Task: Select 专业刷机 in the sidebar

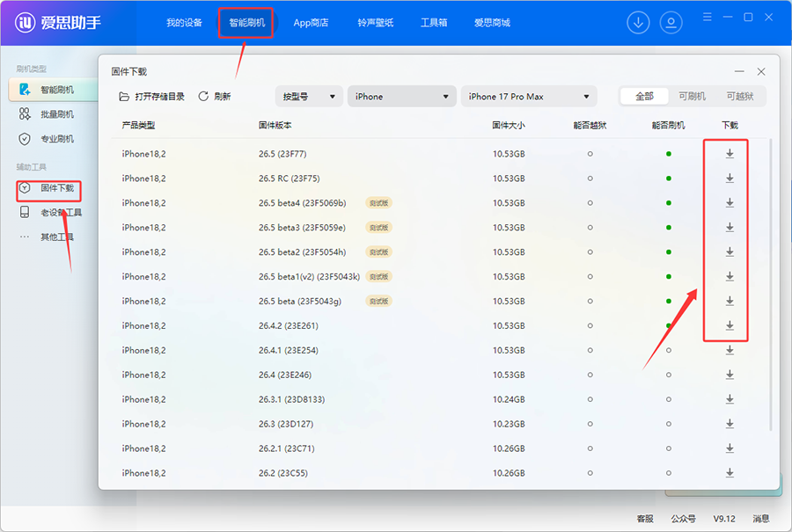Action: [47, 139]
